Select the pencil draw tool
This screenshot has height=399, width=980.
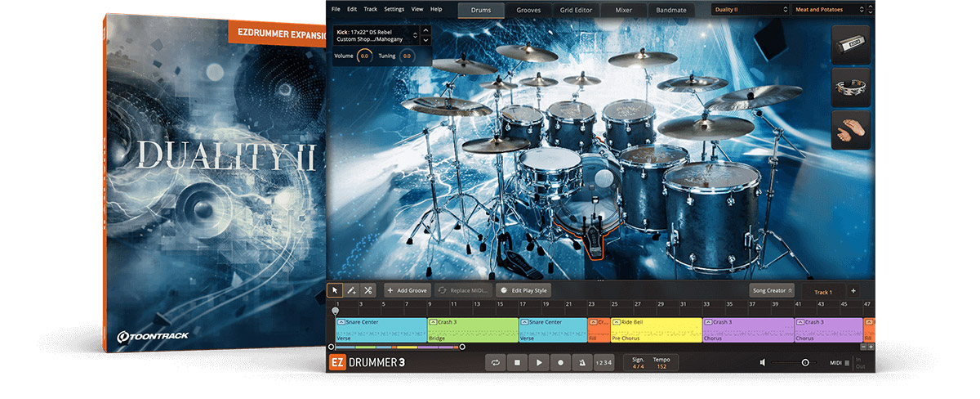pos(351,290)
